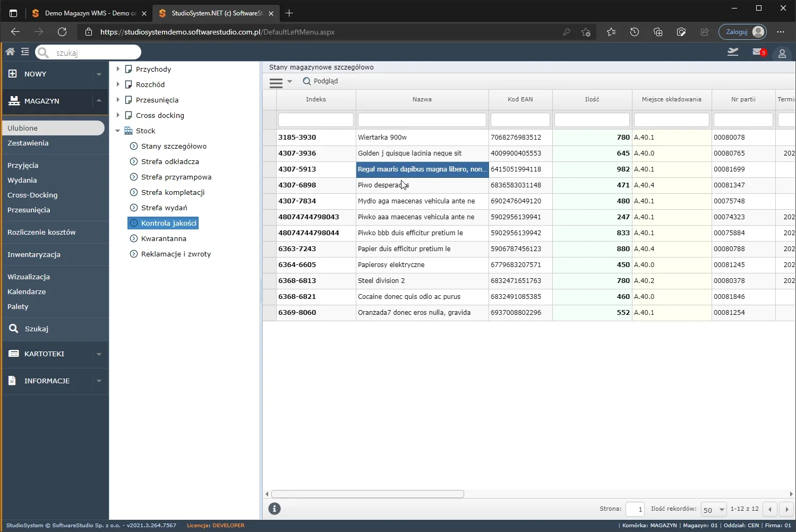Open browser history icon

point(635,32)
